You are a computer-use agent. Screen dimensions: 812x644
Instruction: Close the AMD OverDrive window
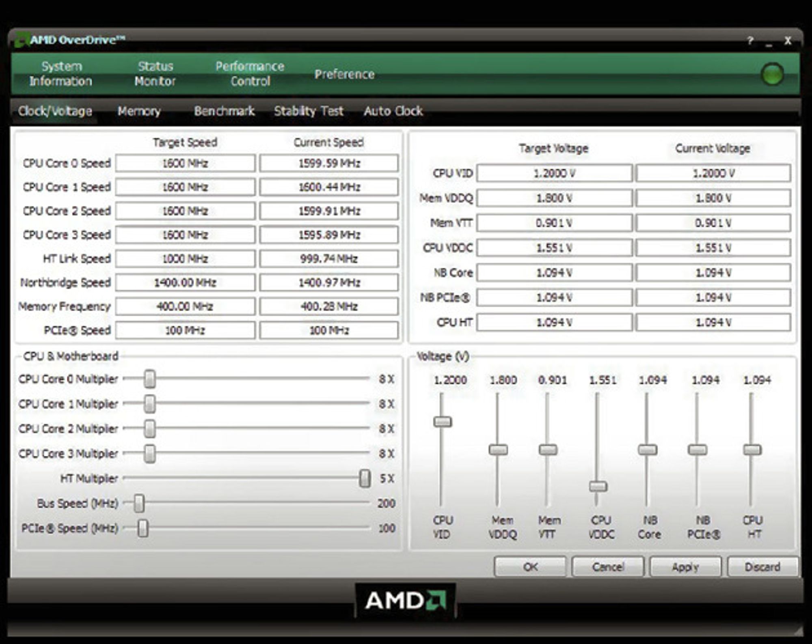[x=788, y=41]
